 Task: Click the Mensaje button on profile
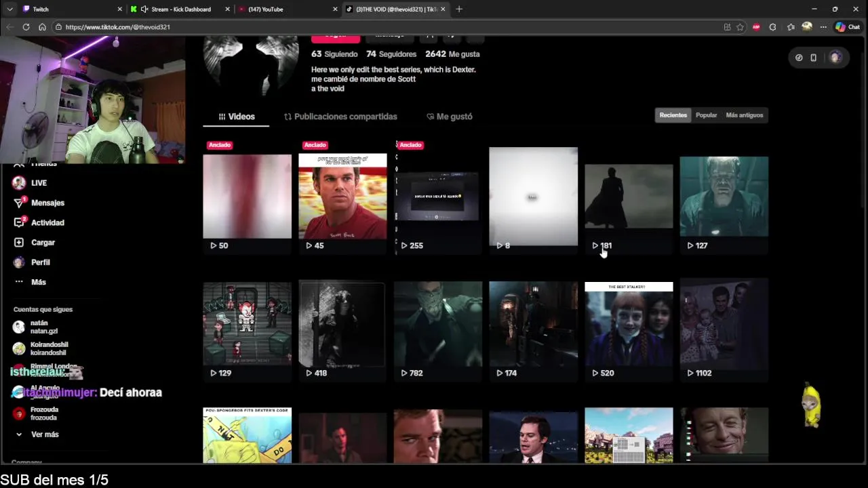click(389, 39)
